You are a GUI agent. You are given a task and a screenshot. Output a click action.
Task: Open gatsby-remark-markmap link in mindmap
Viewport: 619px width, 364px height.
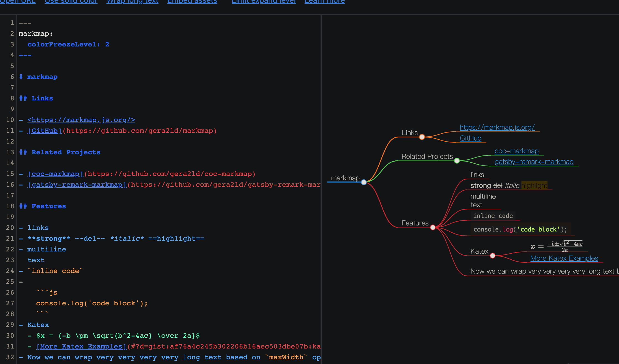[x=534, y=162]
